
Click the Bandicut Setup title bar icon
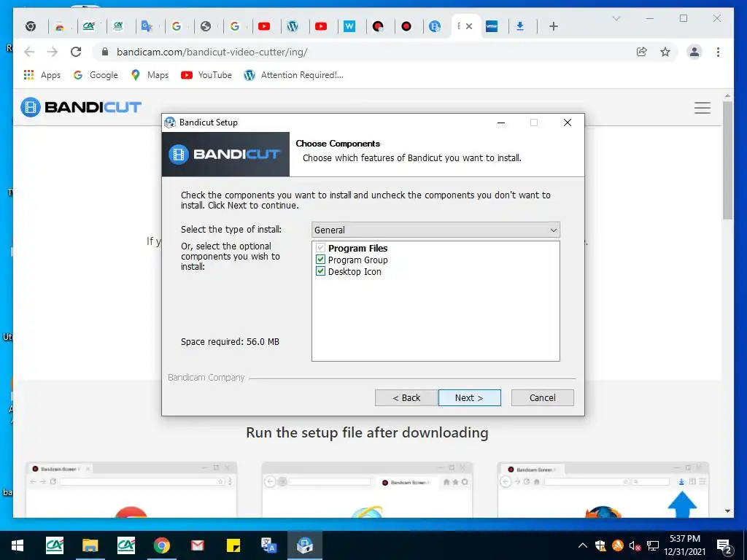pos(170,122)
